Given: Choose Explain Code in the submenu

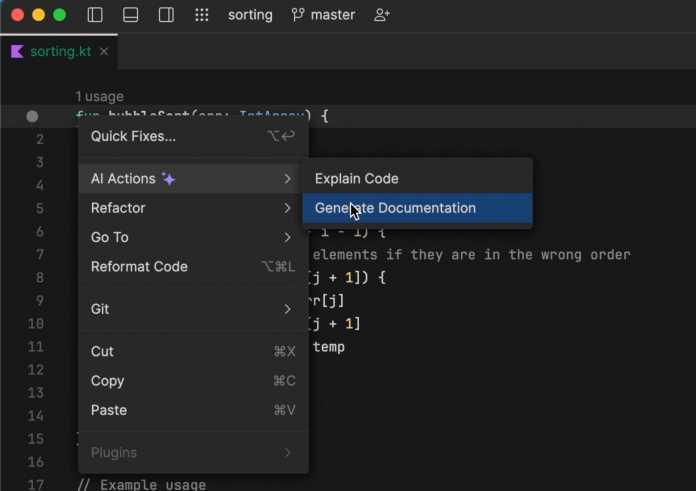Looking at the screenshot, I should (356, 179).
